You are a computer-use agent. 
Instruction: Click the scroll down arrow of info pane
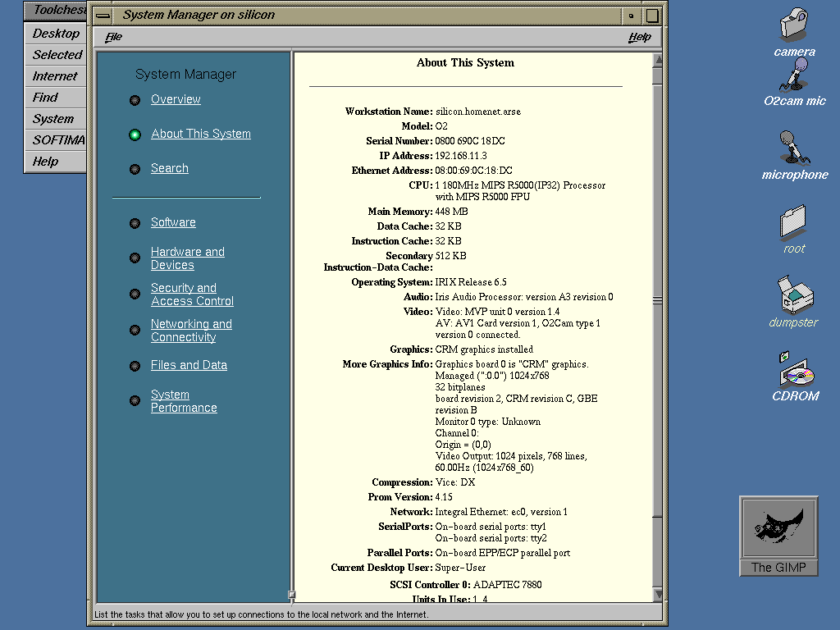tap(657, 594)
